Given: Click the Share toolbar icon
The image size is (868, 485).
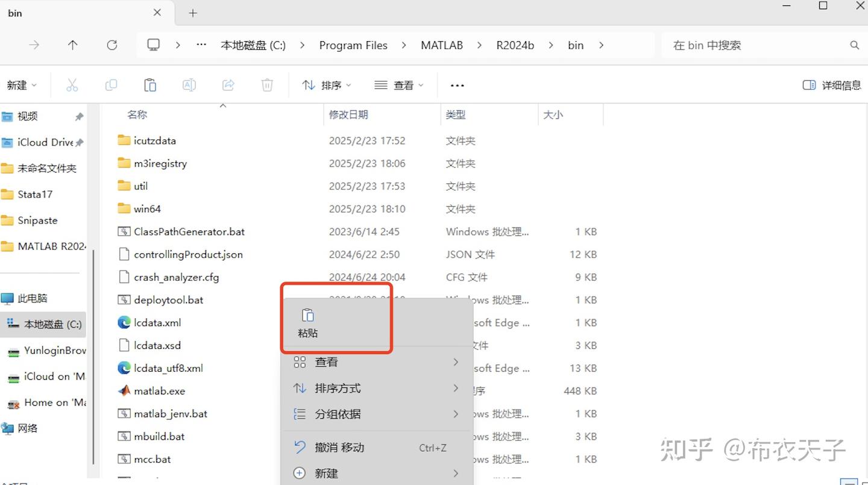Looking at the screenshot, I should coord(228,85).
